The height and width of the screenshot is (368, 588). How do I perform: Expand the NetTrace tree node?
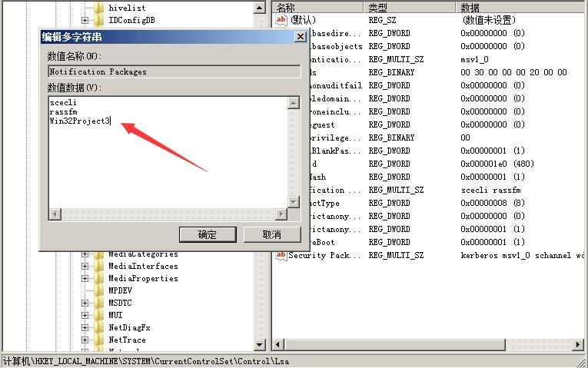click(85, 340)
